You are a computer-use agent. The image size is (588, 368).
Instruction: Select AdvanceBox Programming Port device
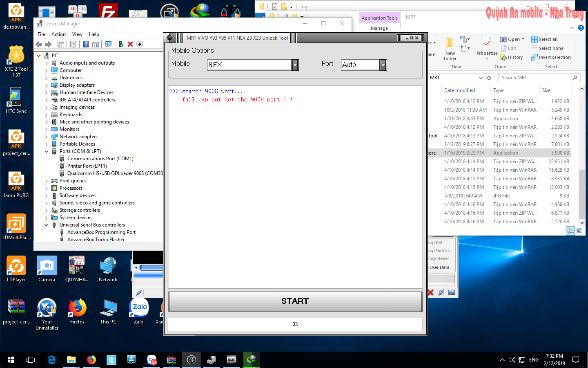coord(97,232)
